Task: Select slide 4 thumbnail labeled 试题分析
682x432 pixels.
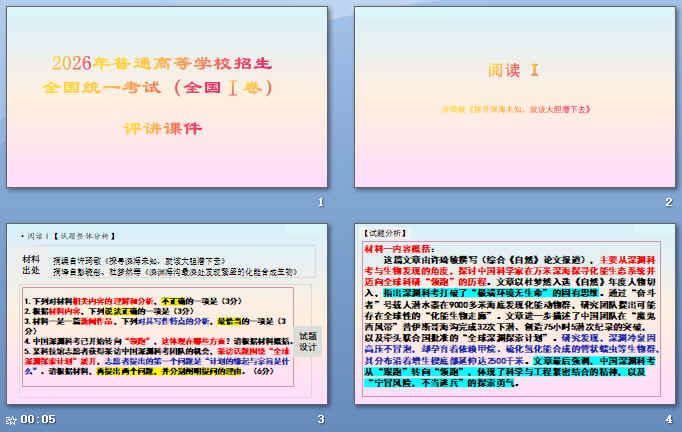Action: tap(515, 314)
